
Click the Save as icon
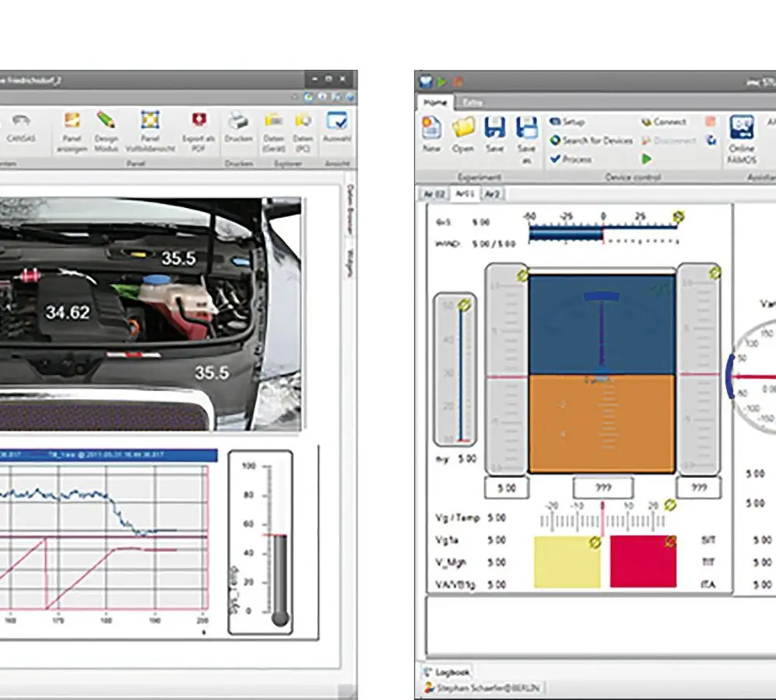[x=526, y=128]
